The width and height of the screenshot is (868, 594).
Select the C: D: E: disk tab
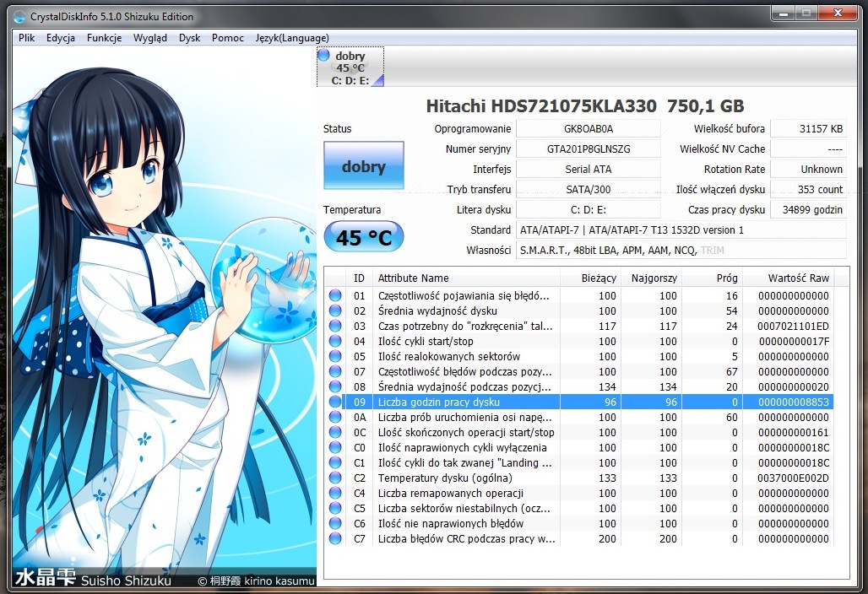(350, 67)
